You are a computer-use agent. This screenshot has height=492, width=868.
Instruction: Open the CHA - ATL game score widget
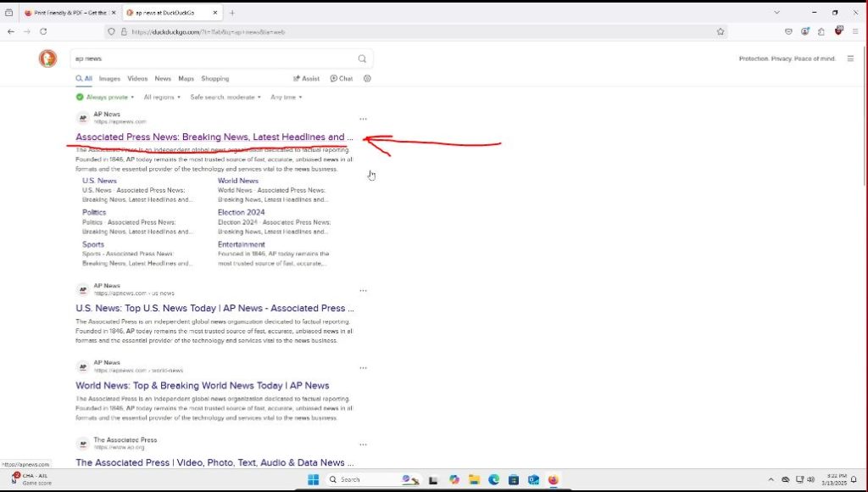(31, 480)
